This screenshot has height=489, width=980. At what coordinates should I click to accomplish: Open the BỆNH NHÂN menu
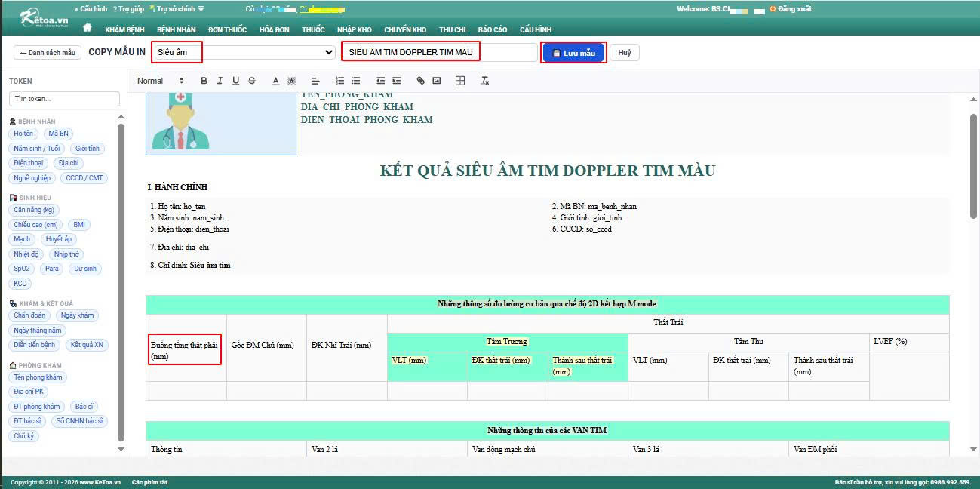(177, 29)
